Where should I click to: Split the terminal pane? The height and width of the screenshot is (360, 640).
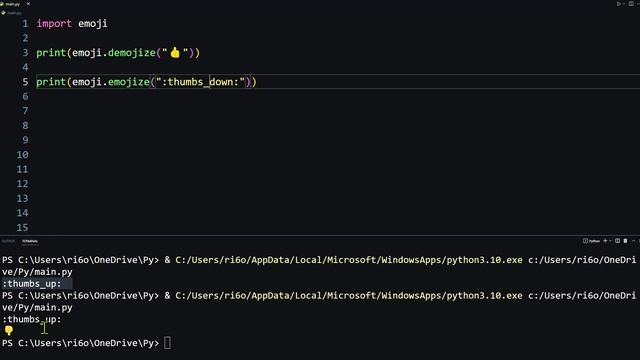pyautogui.click(x=618, y=241)
